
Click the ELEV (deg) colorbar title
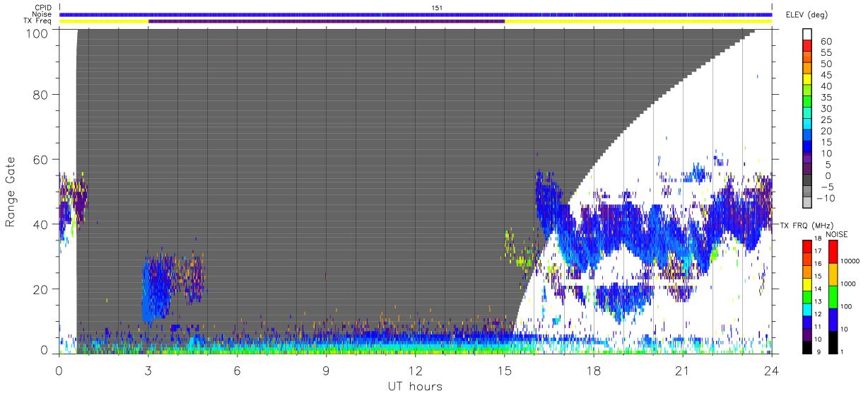pyautogui.click(x=807, y=15)
